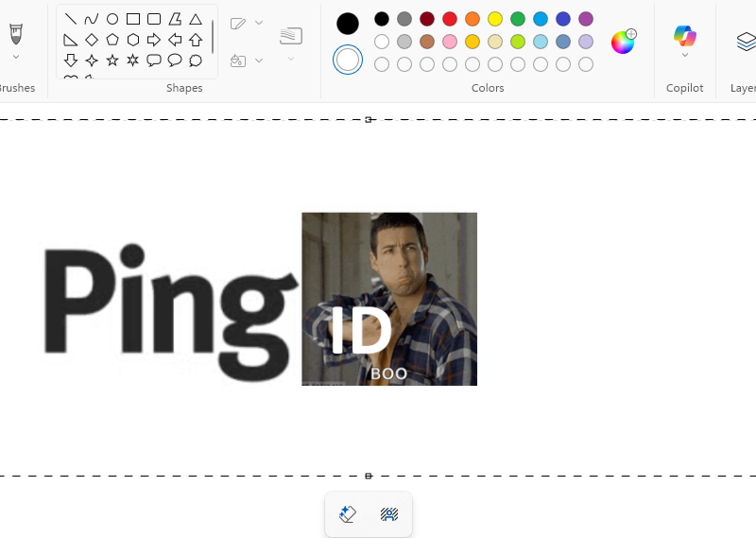Select Color 2 white background circle
The height and width of the screenshot is (538, 756).
pos(348,60)
